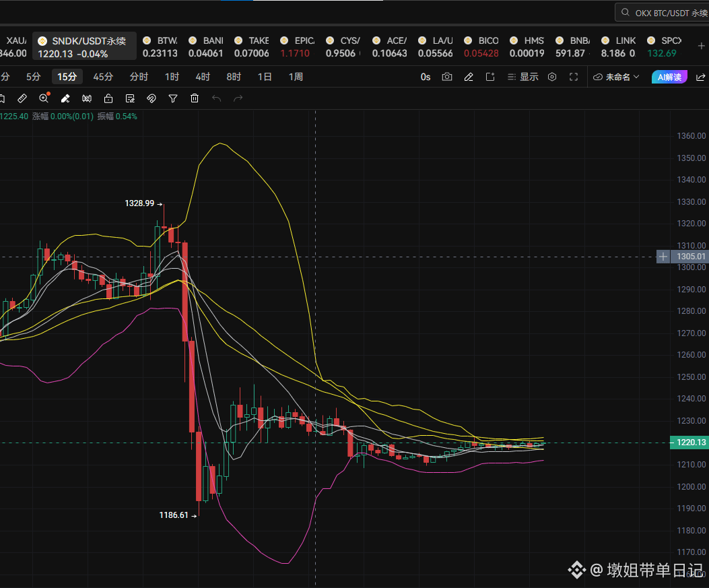
Task: Toggle the hide-drawings crossed-out tool
Action: 87,98
